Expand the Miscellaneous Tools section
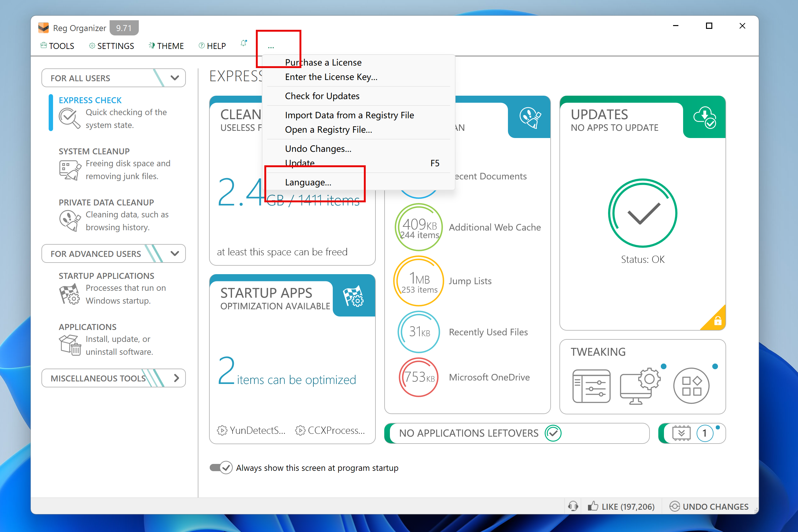The height and width of the screenshot is (532, 798). pyautogui.click(x=176, y=378)
